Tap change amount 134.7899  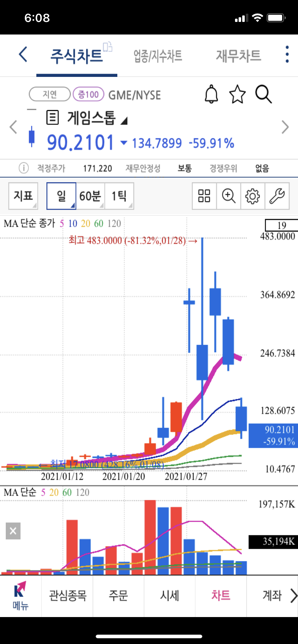157,143
